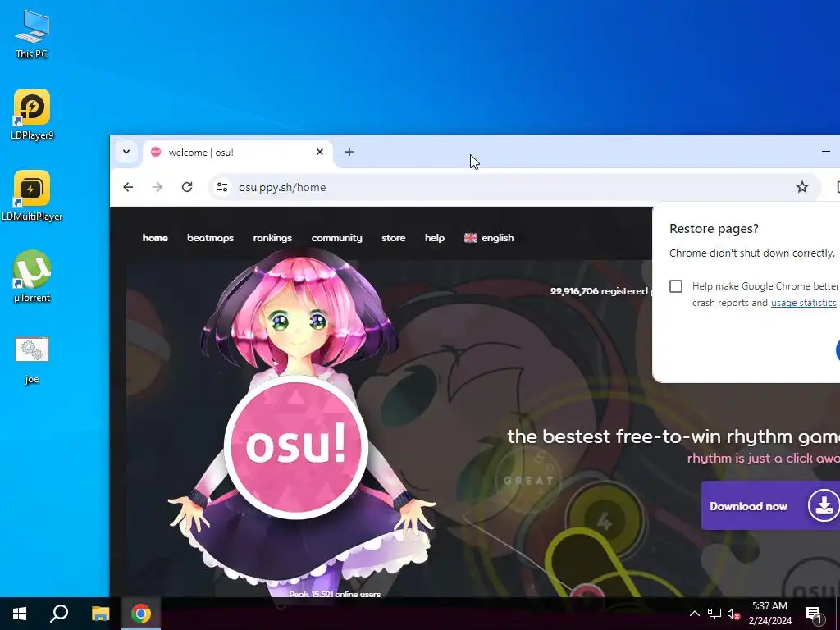Close the welcome | osu! tab
Image resolution: width=840 pixels, height=630 pixels.
point(320,152)
